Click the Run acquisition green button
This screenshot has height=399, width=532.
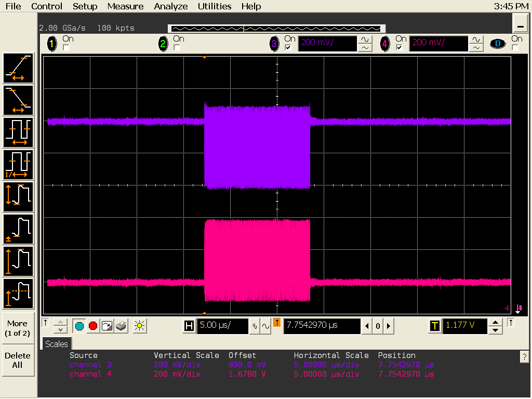[x=79, y=326]
